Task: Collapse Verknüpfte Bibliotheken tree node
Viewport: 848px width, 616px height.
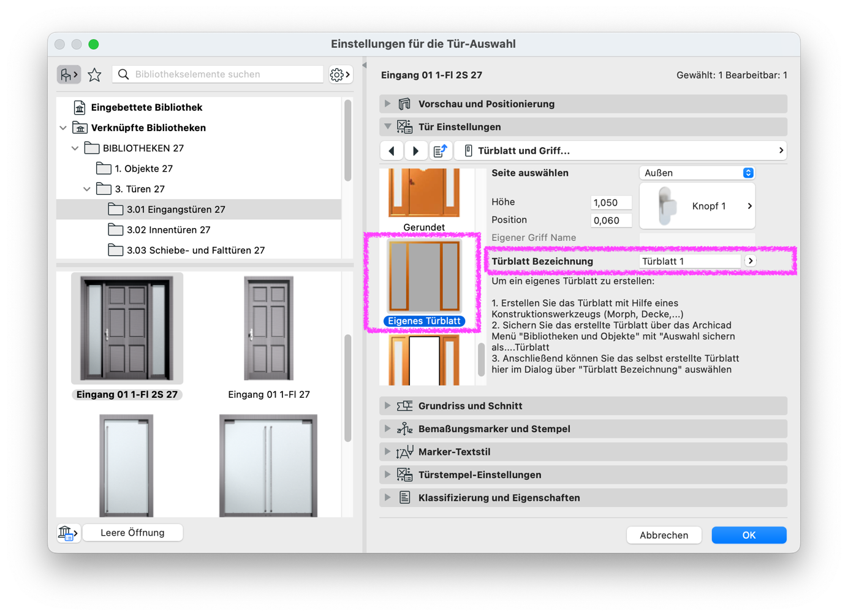Action: click(63, 128)
